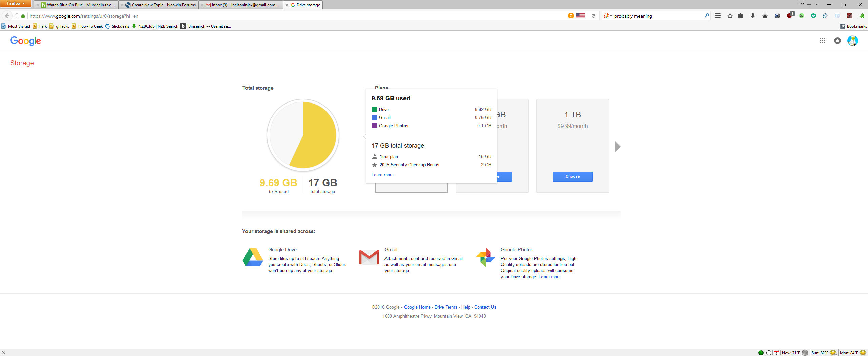Viewport: 868px width, 356px height.
Task: Open the Google apps grid icon
Action: [x=822, y=41]
